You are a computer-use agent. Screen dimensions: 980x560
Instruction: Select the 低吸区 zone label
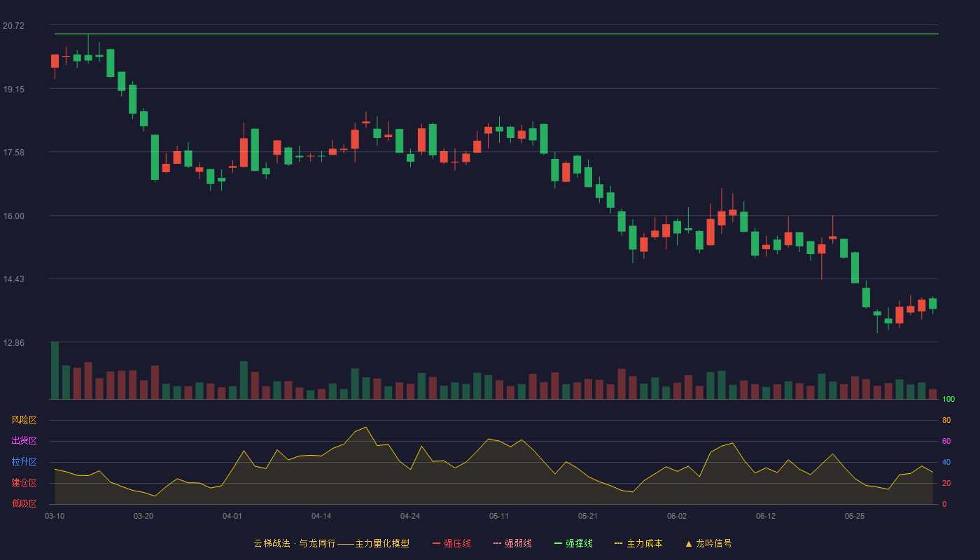point(24,503)
